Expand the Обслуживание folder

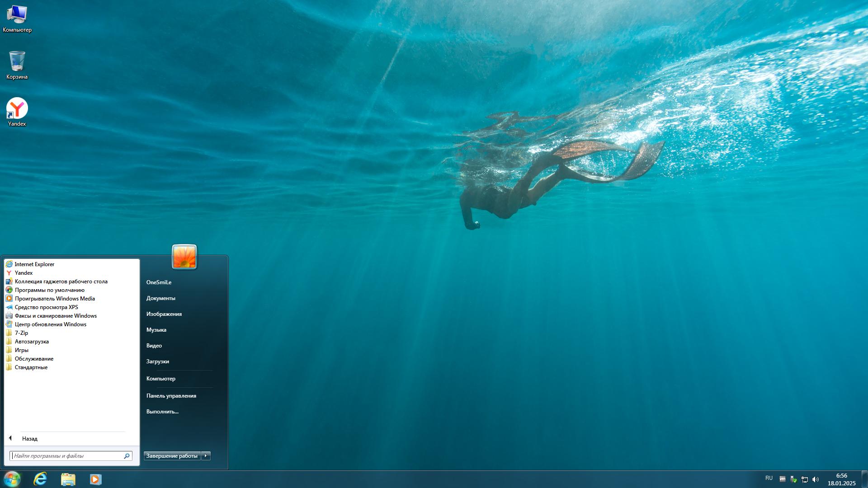click(34, 359)
